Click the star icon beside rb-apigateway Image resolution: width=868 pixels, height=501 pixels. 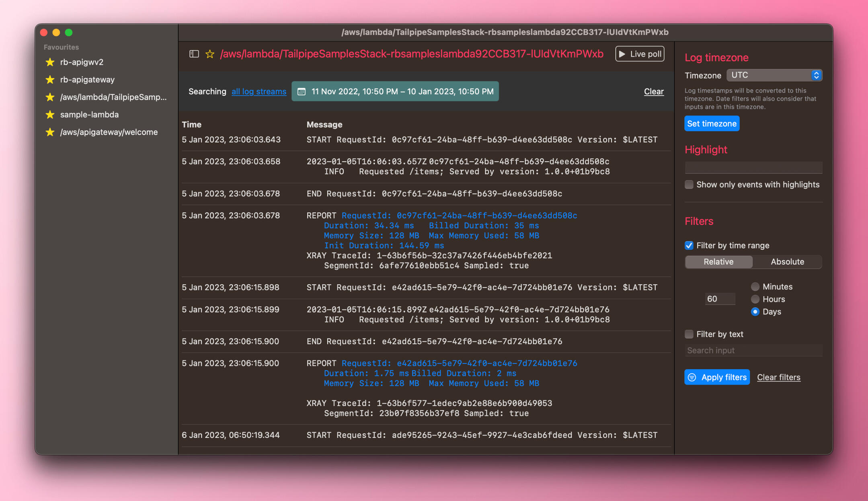click(x=50, y=80)
